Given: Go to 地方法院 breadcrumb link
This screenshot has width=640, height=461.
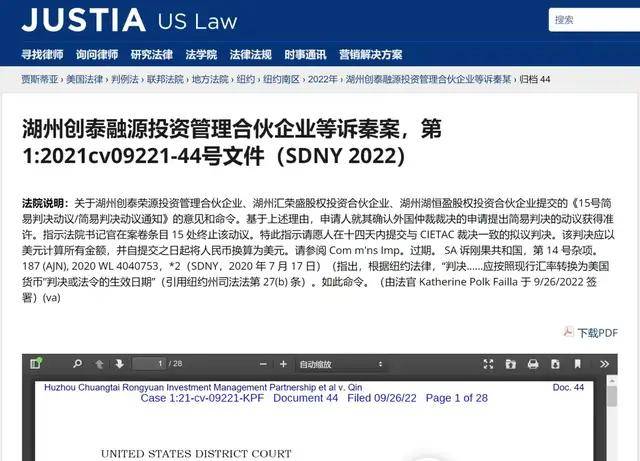Looking at the screenshot, I should point(210,79).
